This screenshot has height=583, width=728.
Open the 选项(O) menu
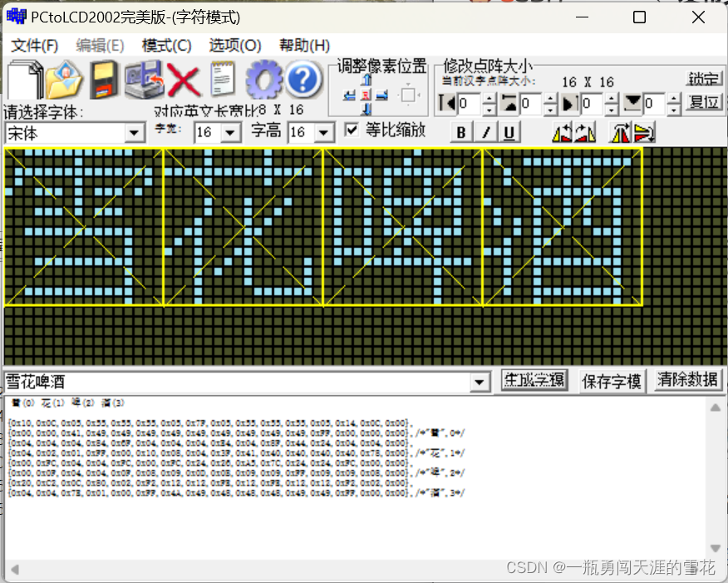(235, 46)
